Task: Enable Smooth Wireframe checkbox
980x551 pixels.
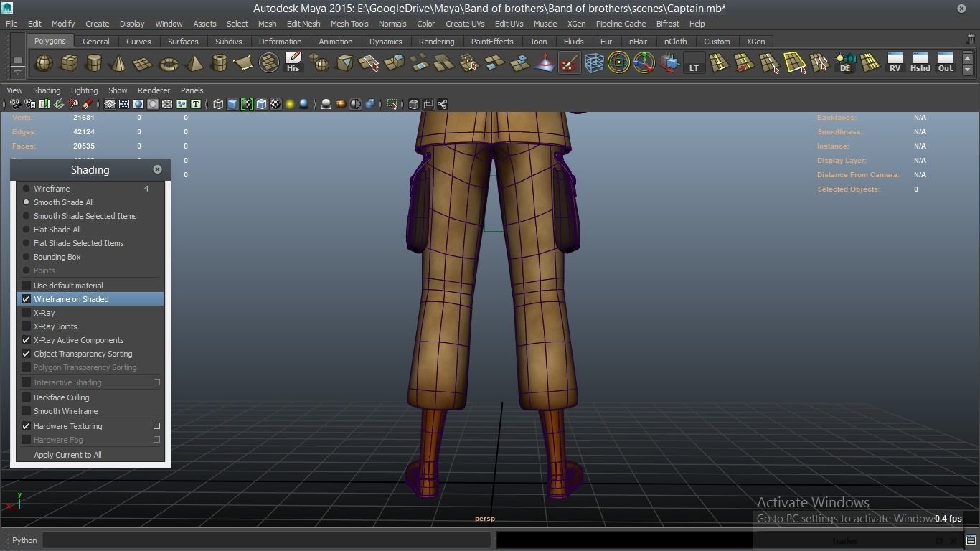Action: coord(27,411)
